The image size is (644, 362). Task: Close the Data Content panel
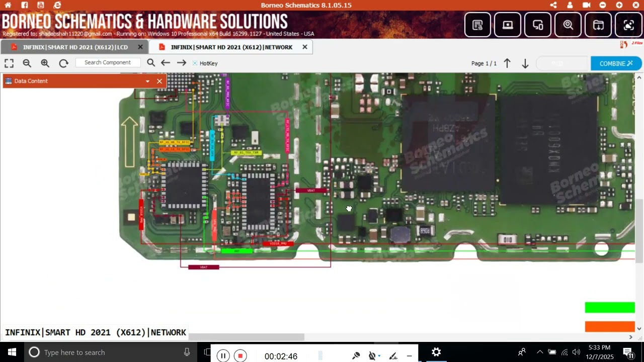(x=159, y=81)
